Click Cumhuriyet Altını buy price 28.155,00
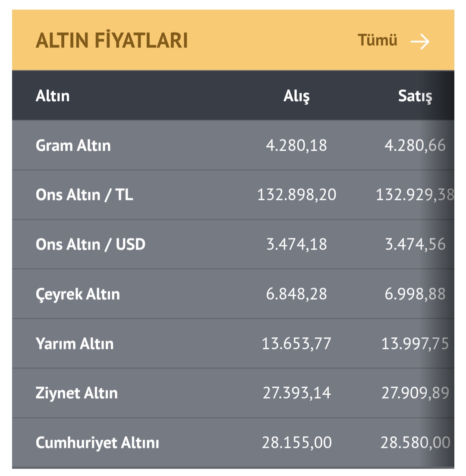The image size is (466, 476). [296, 443]
